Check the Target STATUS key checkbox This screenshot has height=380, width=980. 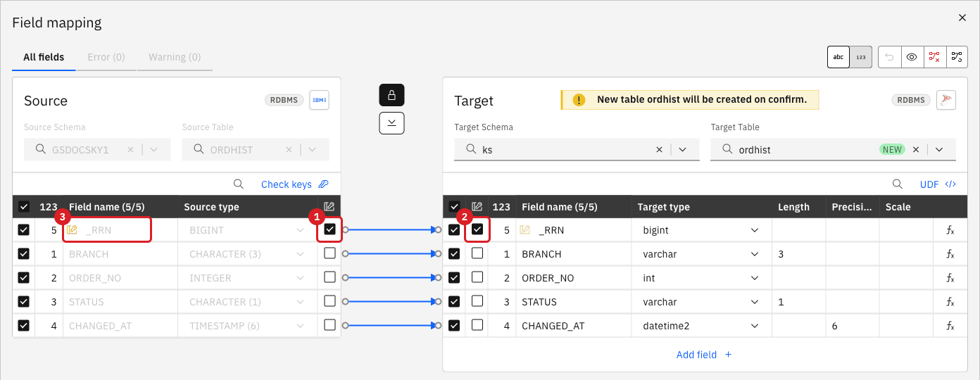point(477,301)
